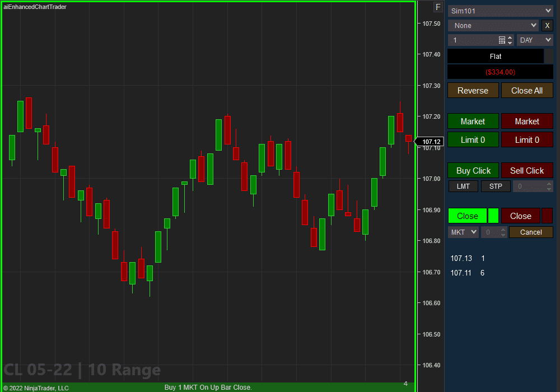Open the ATM strategy None dropdown
The width and height of the screenshot is (560, 392).
click(493, 25)
